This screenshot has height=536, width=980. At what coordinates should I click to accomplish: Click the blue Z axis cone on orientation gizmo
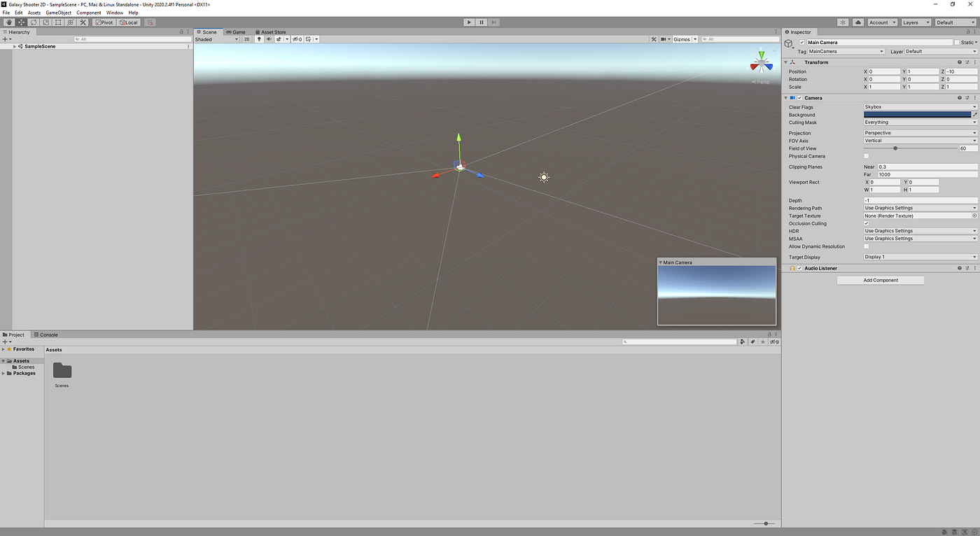point(769,67)
